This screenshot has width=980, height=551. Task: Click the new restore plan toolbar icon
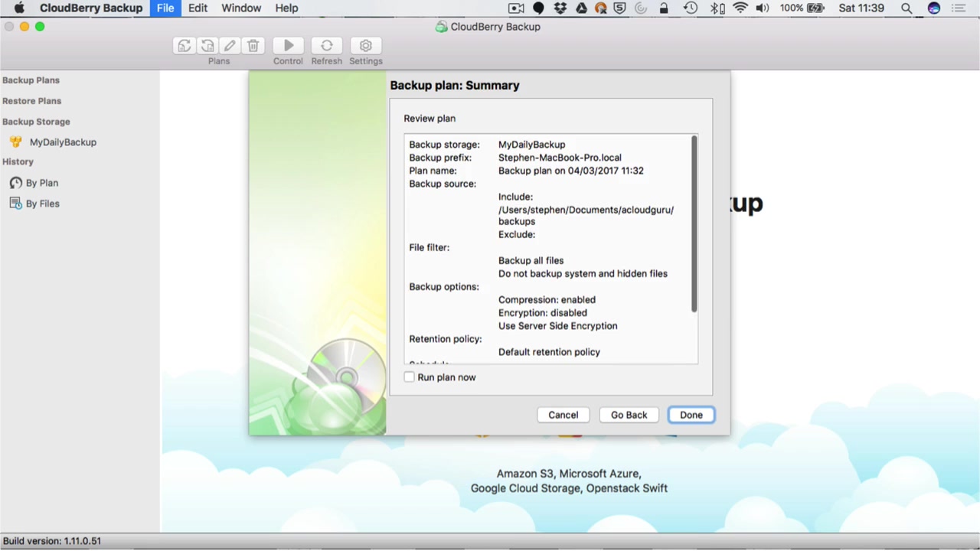(x=207, y=46)
